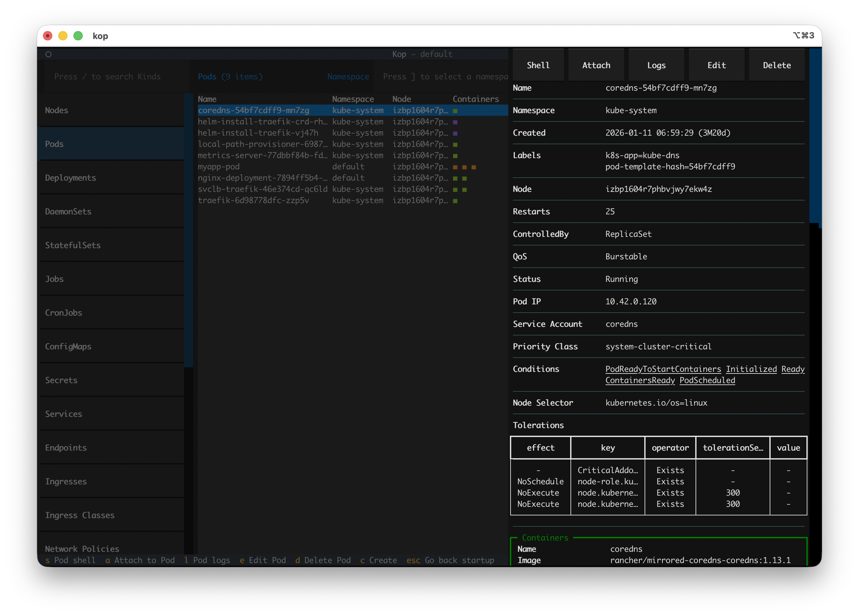
Task: Open ConfigMaps in the sidebar
Action: 112,346
